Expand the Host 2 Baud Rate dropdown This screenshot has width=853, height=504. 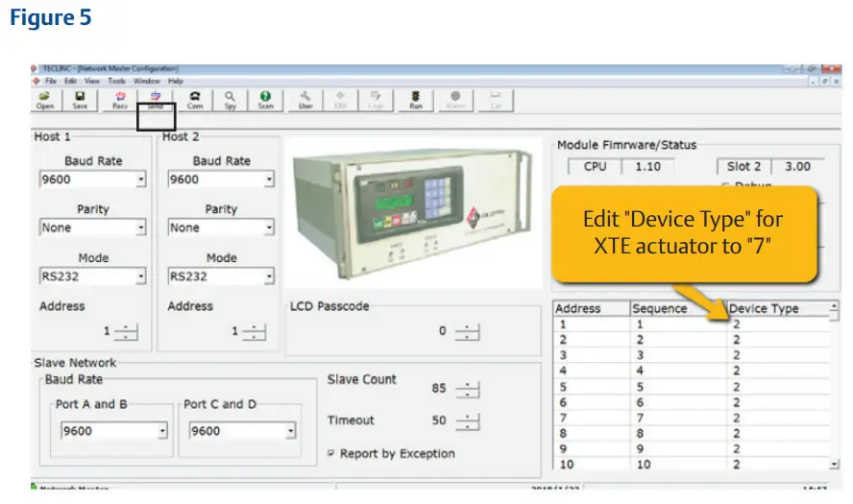(x=269, y=179)
